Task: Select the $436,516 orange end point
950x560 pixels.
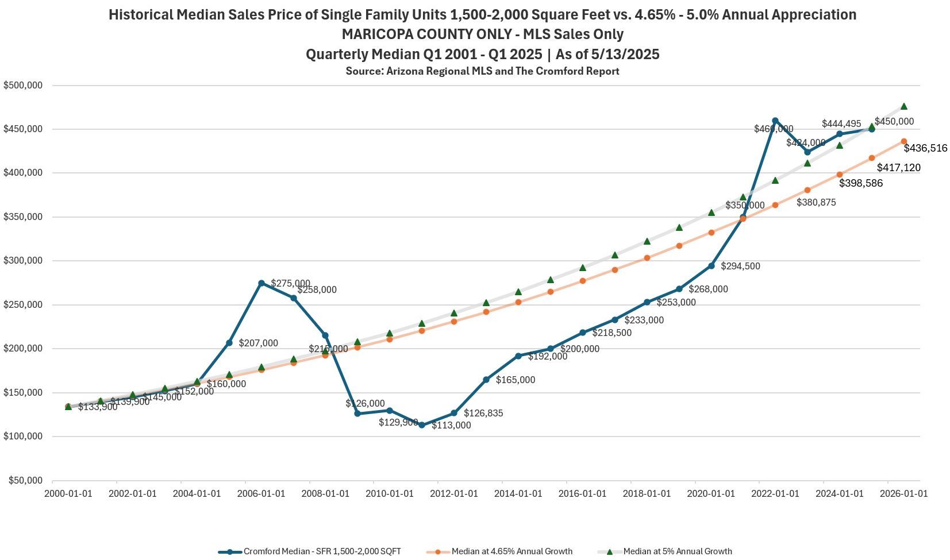Action: (904, 141)
